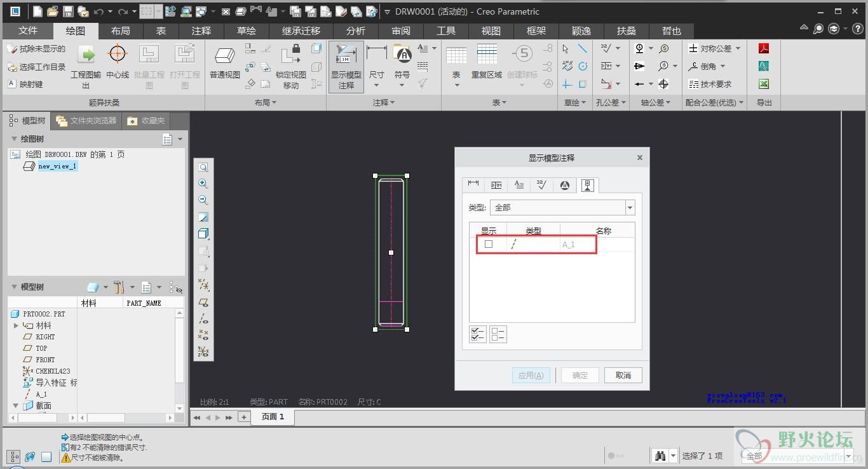Toggle axis display in graphics toolbar
The image size is (868, 469).
(203, 318)
